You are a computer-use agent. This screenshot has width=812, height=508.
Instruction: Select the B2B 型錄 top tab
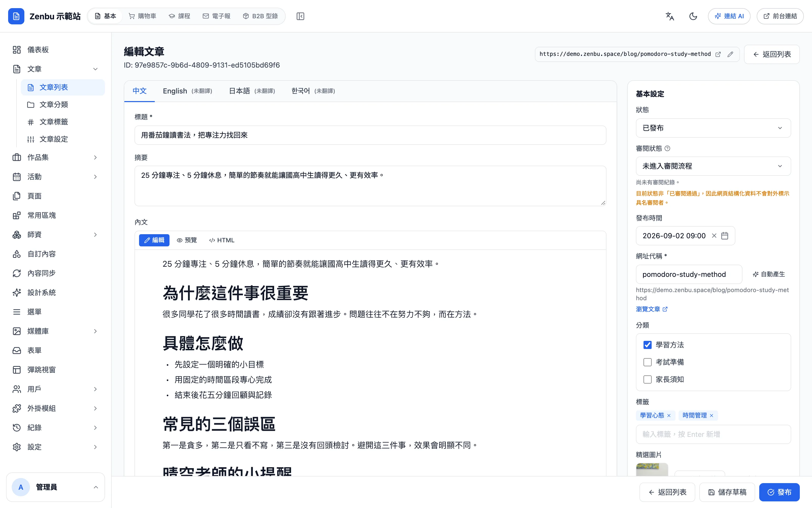(x=260, y=16)
